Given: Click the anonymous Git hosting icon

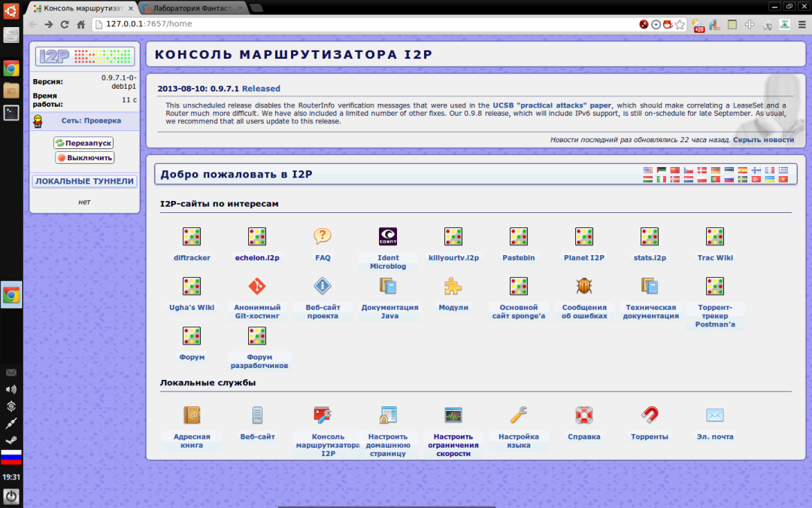Looking at the screenshot, I should [257, 286].
